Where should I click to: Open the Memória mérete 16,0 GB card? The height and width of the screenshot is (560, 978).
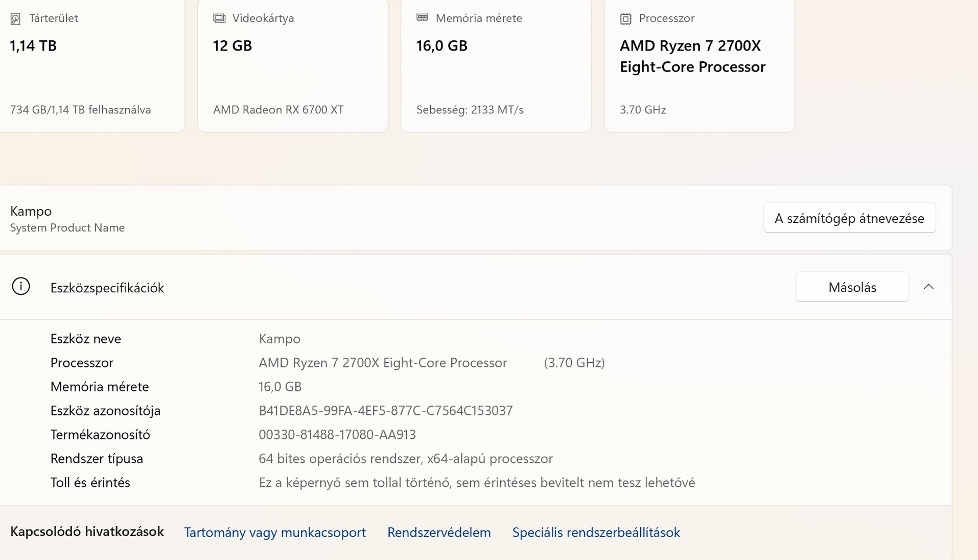click(496, 66)
